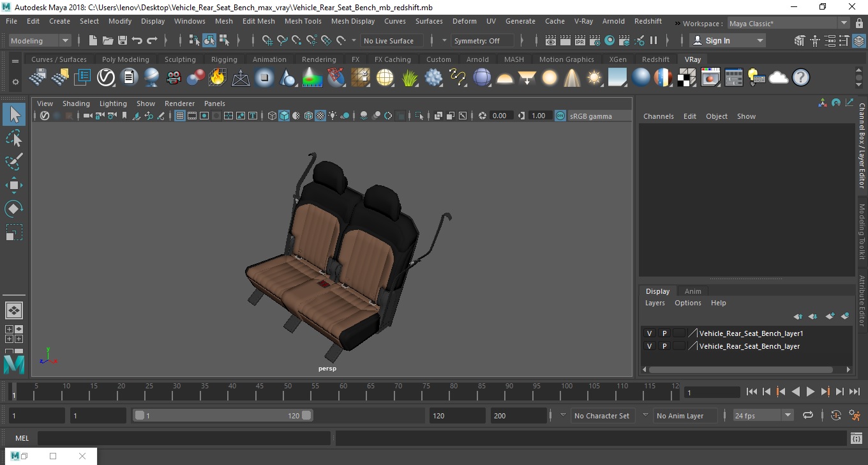Screen dimensions: 868x465
Task: Create a V-Ray sphere light from shelf
Action: [x=550, y=78]
